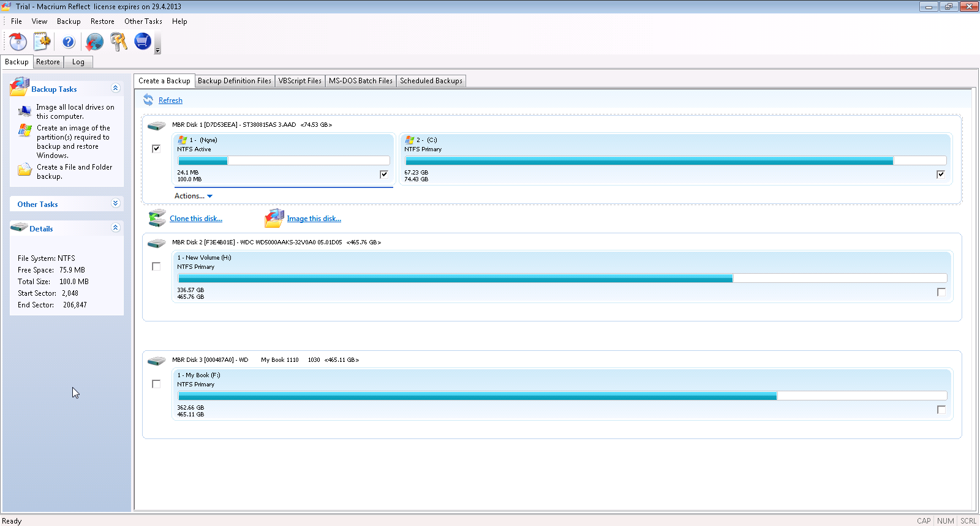Viewport: 980px width, 526px height.
Task: Click the backup definition notepad toolbar icon
Action: click(42, 42)
